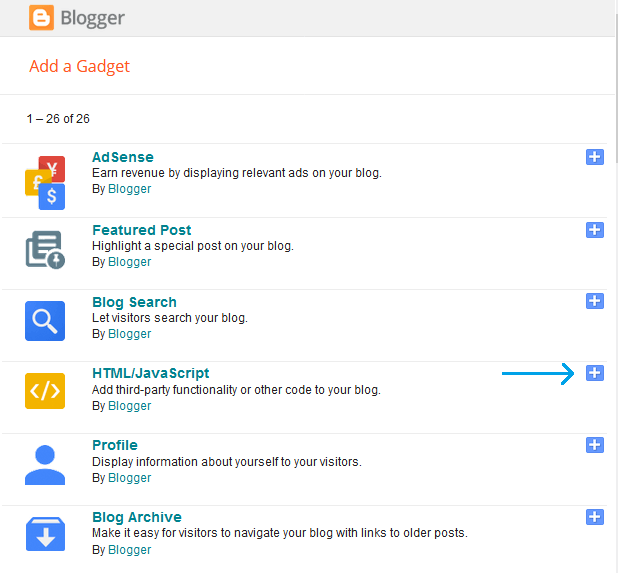Viewport: 618px width, 573px height.
Task: Click 'Let visitors search your blog' description
Action: [x=170, y=318]
